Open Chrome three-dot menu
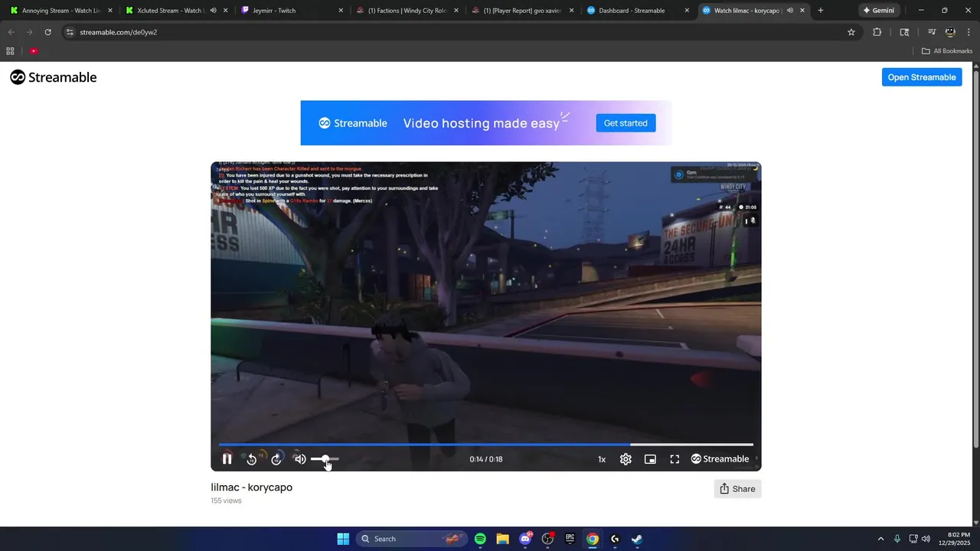980x551 pixels. click(x=969, y=32)
